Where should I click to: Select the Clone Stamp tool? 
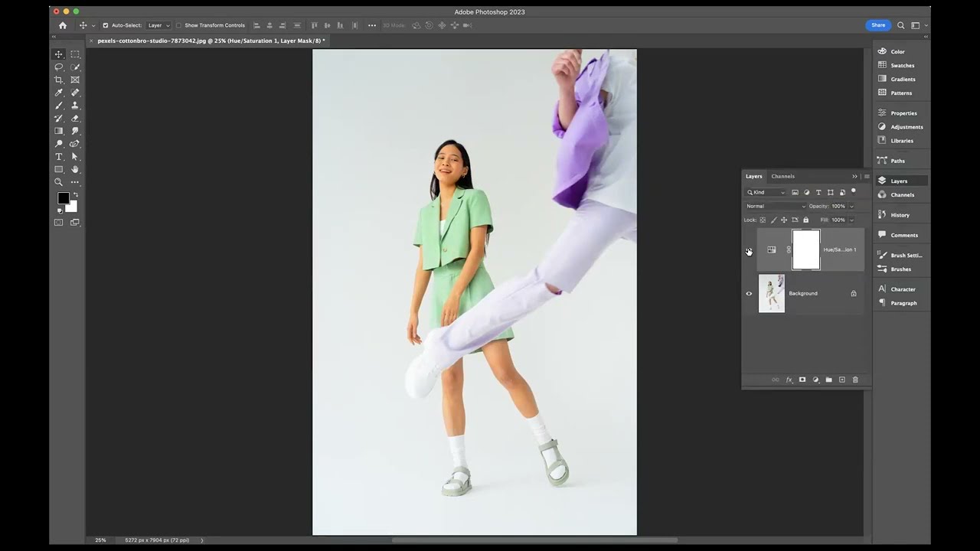tap(75, 106)
